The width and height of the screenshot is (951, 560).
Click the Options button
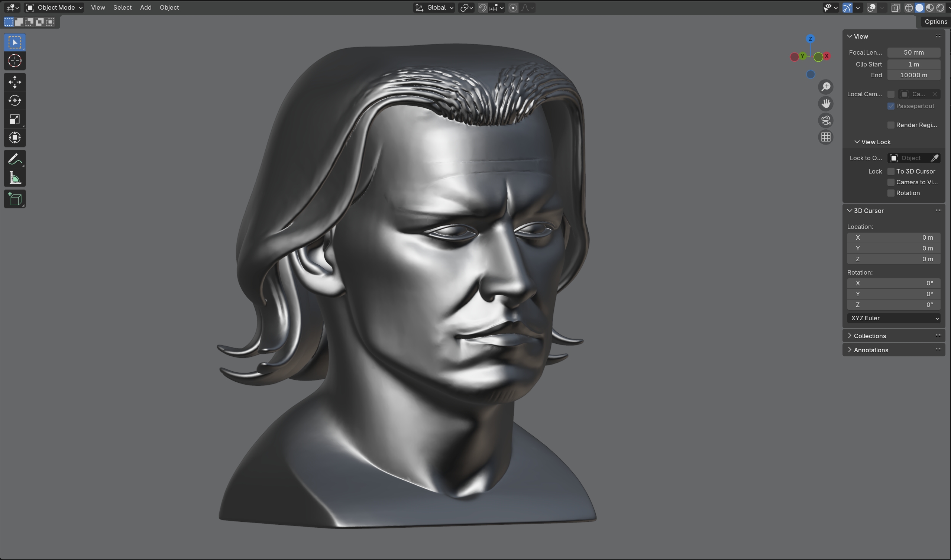click(x=935, y=22)
